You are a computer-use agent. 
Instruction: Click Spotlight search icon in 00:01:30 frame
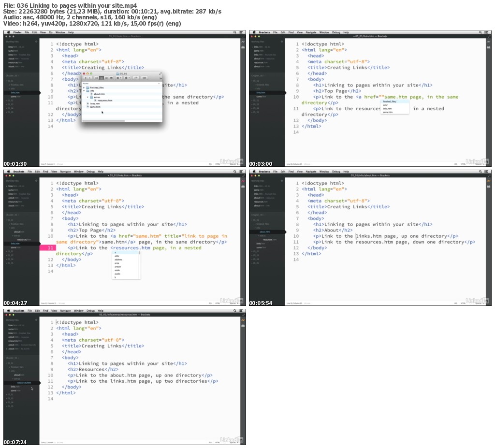tap(234, 32)
